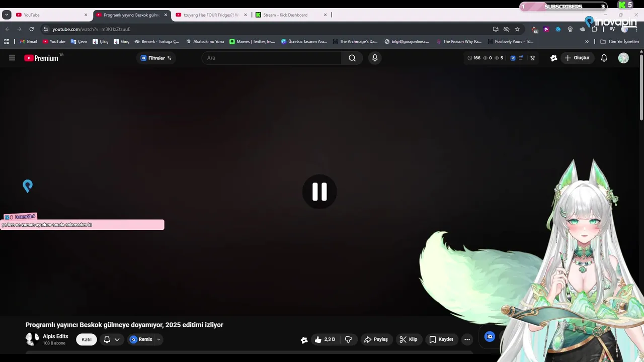Click the Klip scissors button
The image size is (644, 362).
click(x=409, y=339)
